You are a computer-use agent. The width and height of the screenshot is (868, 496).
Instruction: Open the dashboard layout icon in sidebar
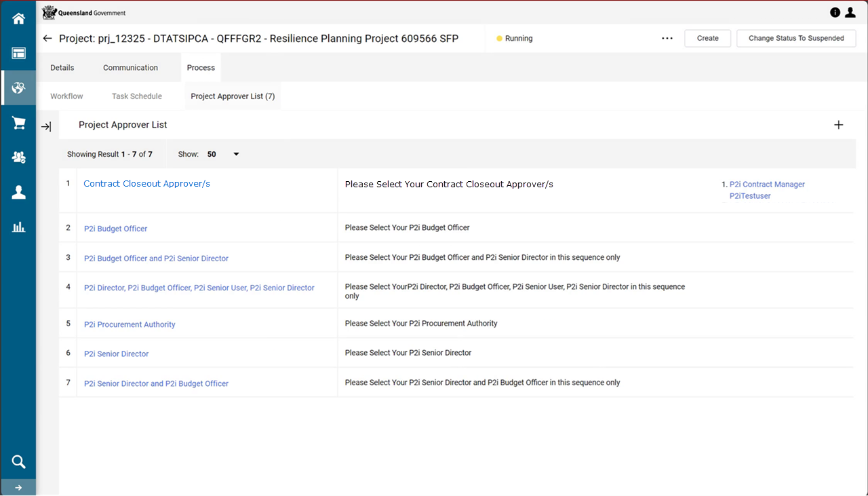[18, 53]
